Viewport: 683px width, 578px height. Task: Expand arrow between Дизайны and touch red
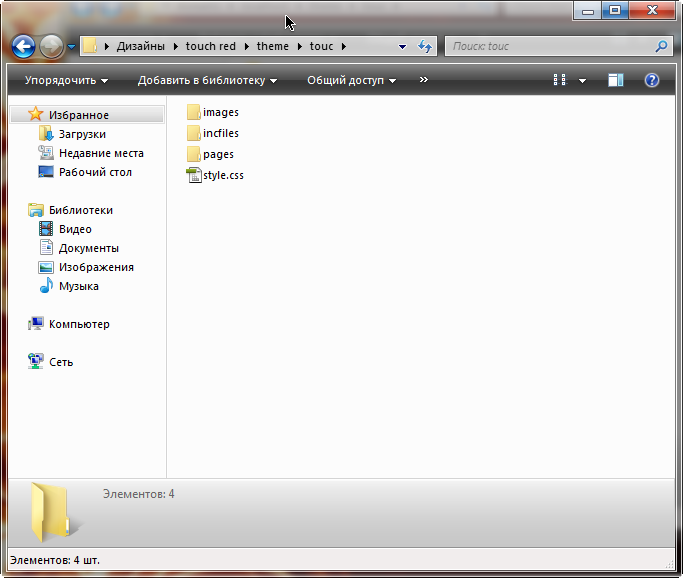176,46
